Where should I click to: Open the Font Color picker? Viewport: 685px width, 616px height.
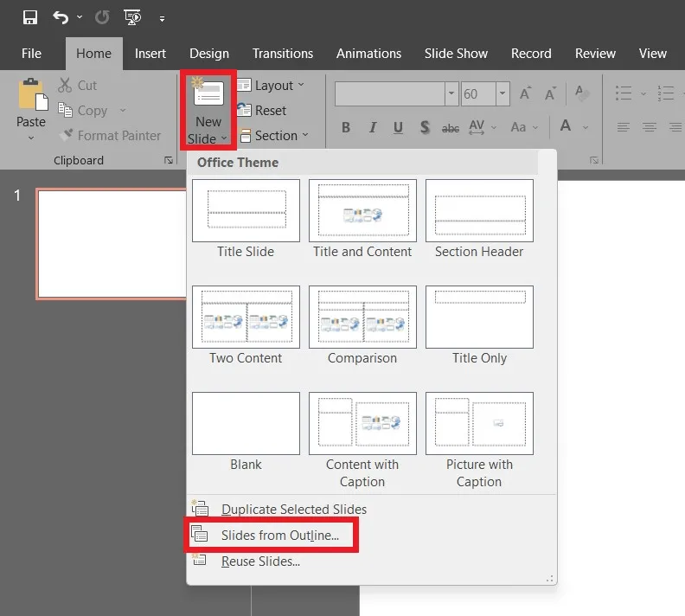pos(566,127)
